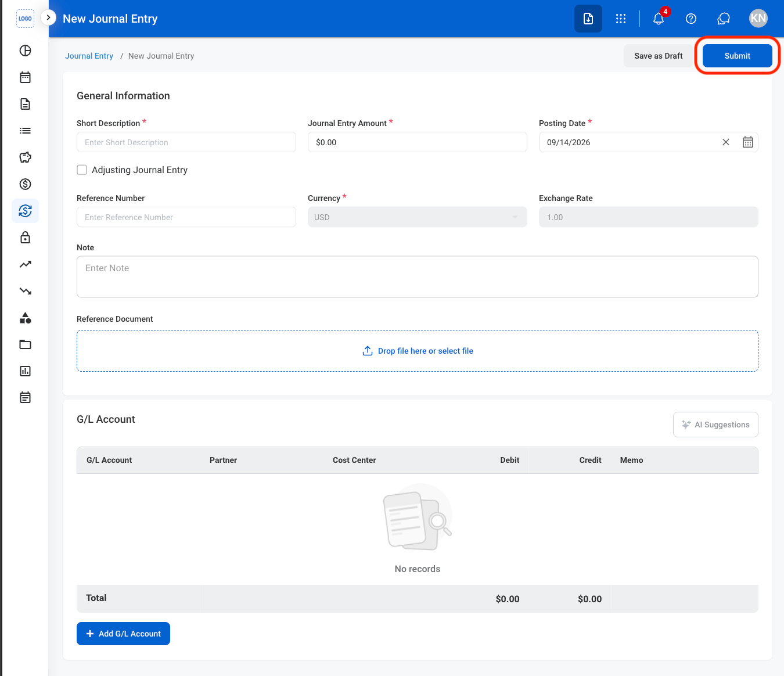Click the Partner column header
The image size is (784, 676).
(223, 460)
